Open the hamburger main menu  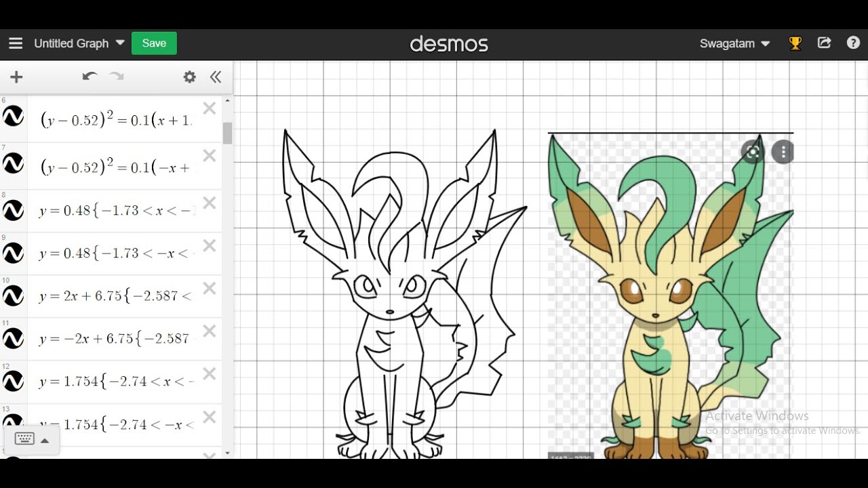pyautogui.click(x=16, y=43)
